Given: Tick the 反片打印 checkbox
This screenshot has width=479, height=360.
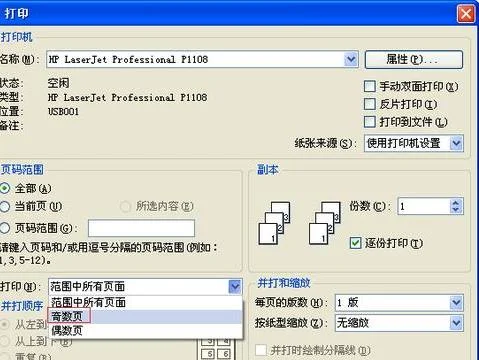Looking at the screenshot, I should (370, 104).
